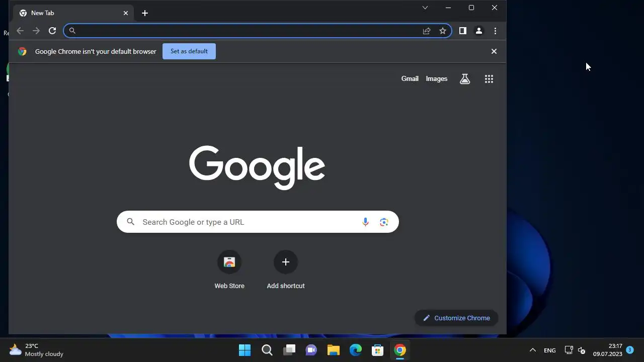Image resolution: width=644 pixels, height=362 pixels.
Task: Bookmark this tab with the star icon
Action: pos(443,31)
